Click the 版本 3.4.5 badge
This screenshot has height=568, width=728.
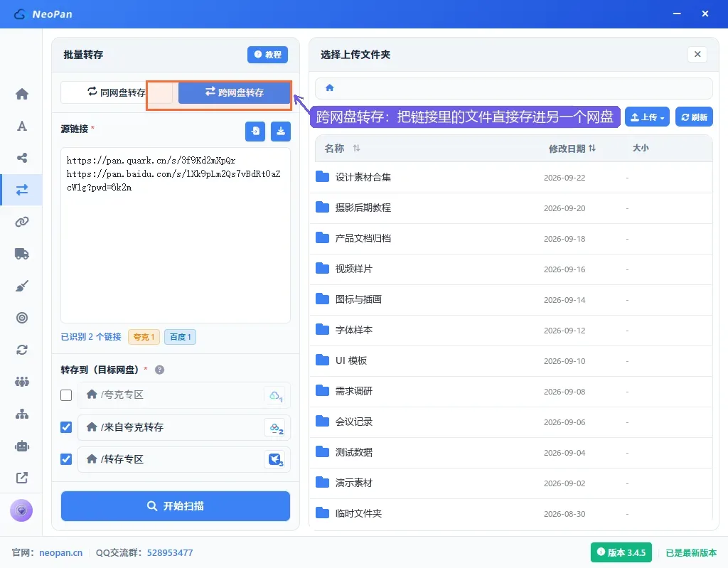(621, 552)
